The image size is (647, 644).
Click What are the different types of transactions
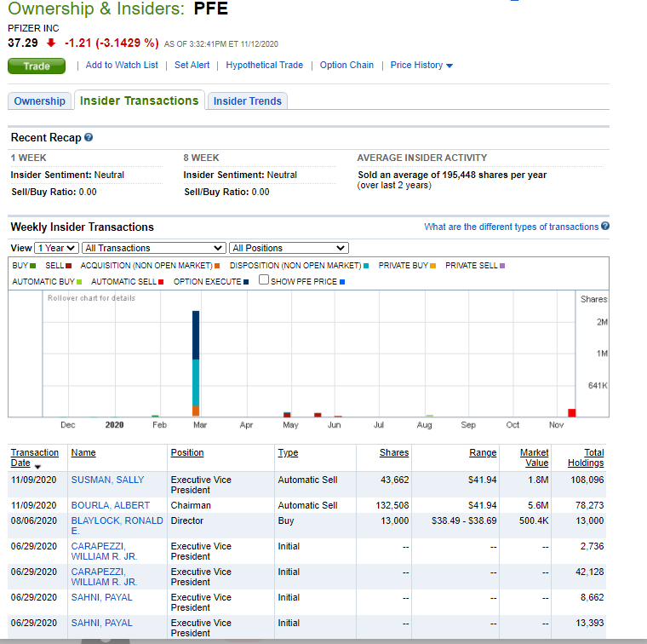512,227
